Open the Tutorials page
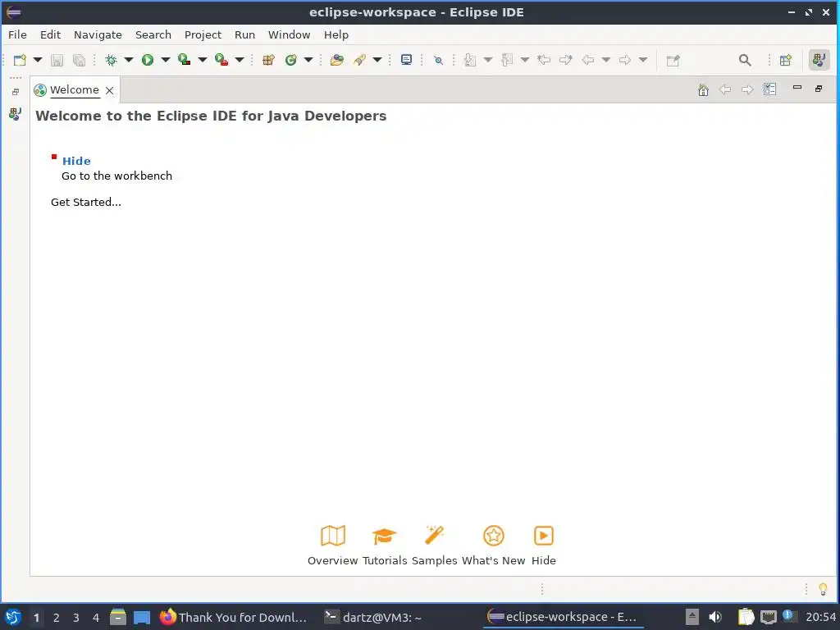This screenshot has height=630, width=840. (385, 546)
